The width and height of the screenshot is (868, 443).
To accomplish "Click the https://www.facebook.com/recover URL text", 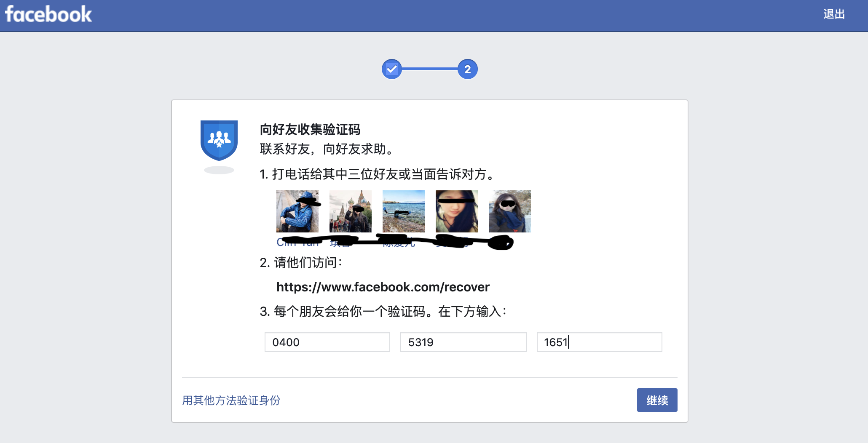I will [x=383, y=287].
